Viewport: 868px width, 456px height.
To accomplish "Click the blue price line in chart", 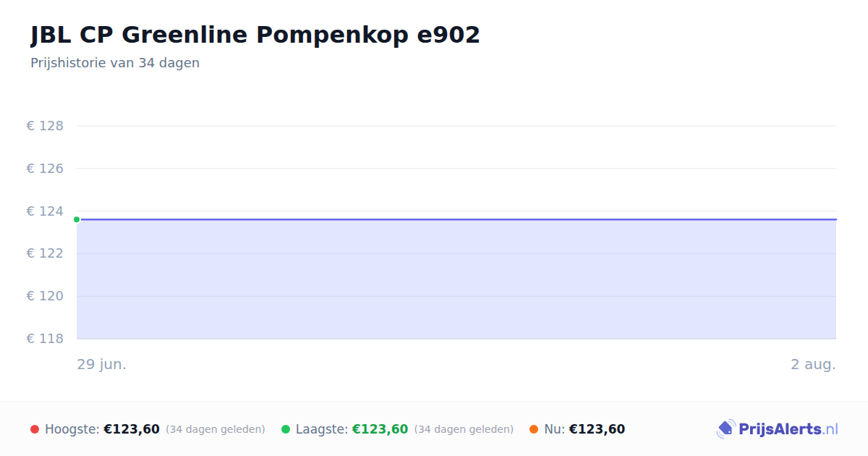I will 456,219.
